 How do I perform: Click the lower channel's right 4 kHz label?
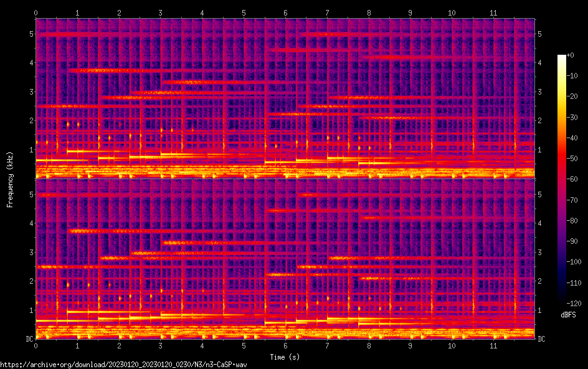[x=540, y=223]
